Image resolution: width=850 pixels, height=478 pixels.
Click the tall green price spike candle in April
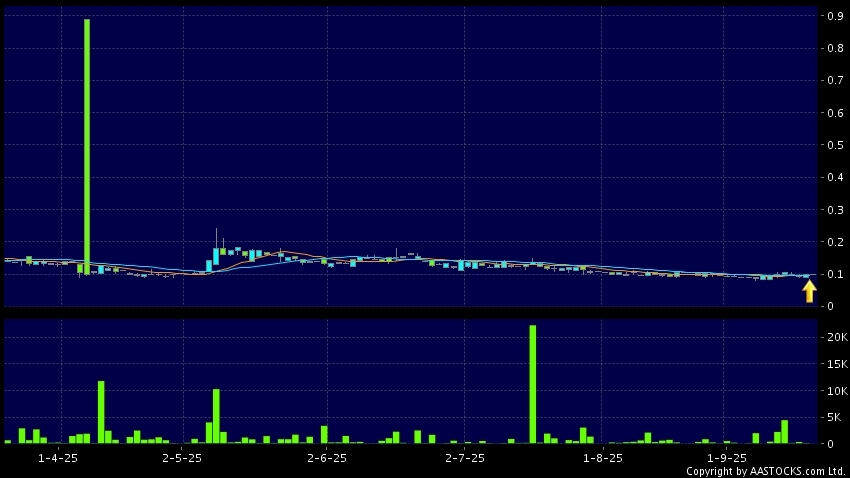(87, 146)
